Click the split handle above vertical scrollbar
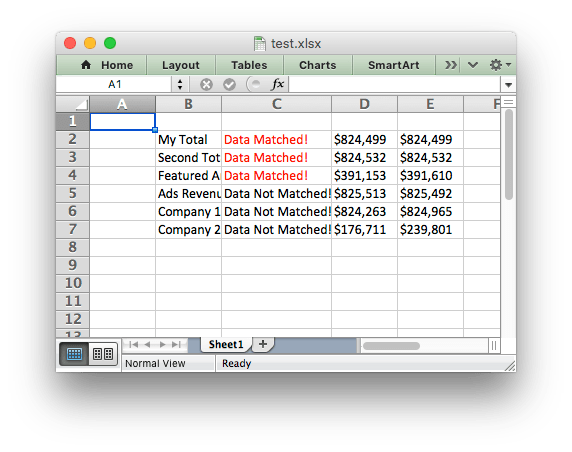 (509, 102)
